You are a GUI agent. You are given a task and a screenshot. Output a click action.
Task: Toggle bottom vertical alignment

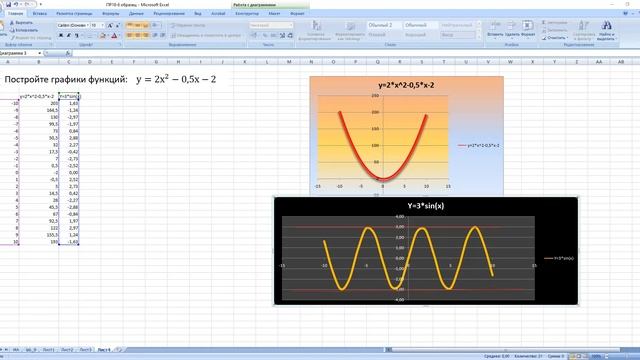click(x=146, y=25)
